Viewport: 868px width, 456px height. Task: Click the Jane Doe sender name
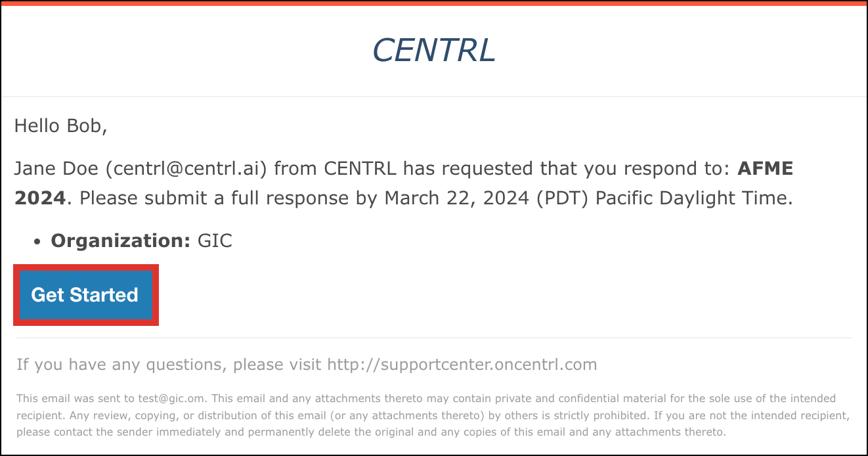pyautogui.click(x=56, y=169)
